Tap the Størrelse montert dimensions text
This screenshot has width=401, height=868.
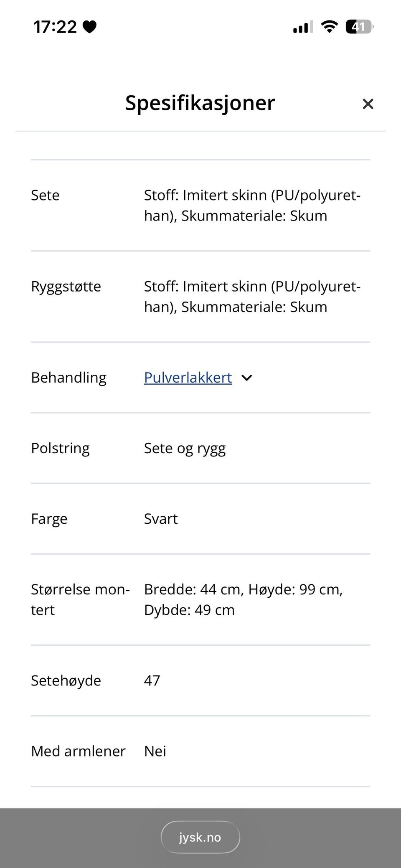(243, 599)
